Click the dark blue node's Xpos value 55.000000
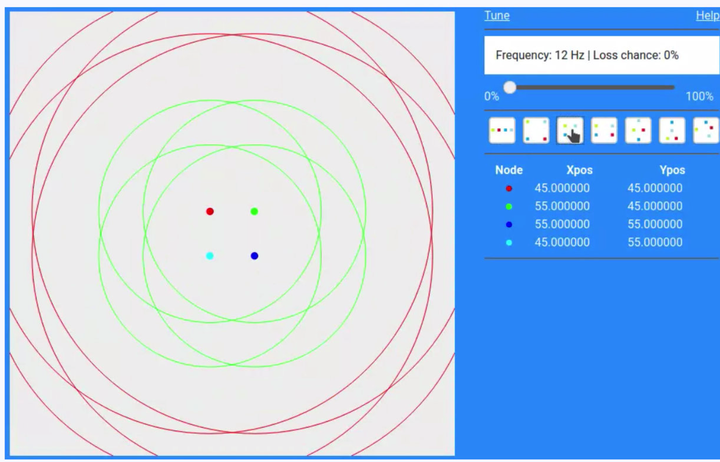This screenshot has height=462, width=720. pos(562,224)
